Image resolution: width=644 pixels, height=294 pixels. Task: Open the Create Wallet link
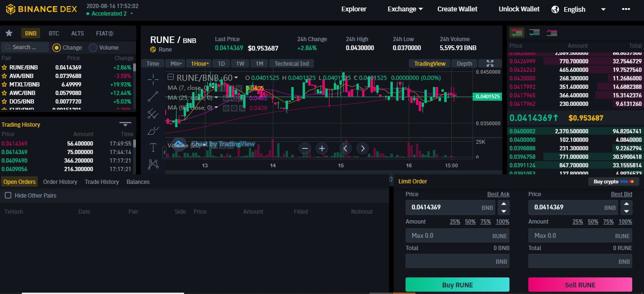point(457,9)
